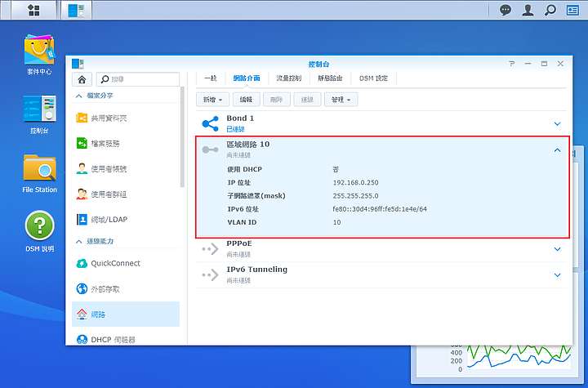
Task: Open the Manage dropdown button
Action: click(341, 100)
